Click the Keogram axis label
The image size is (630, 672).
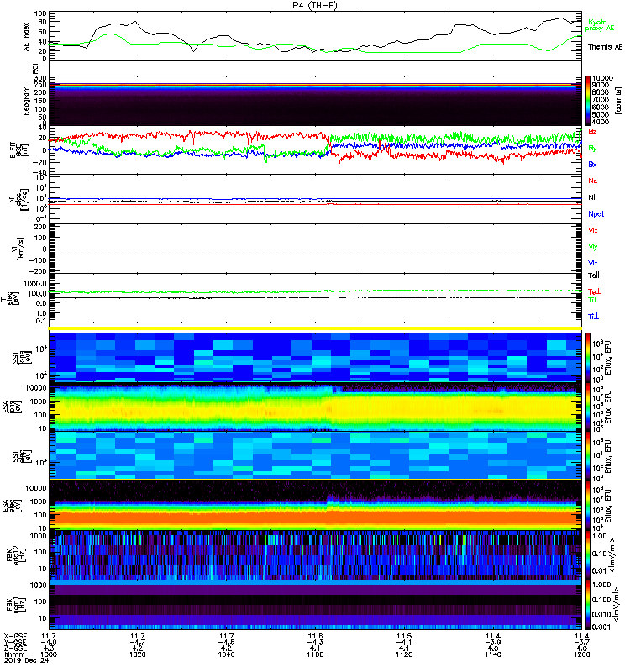(27, 101)
